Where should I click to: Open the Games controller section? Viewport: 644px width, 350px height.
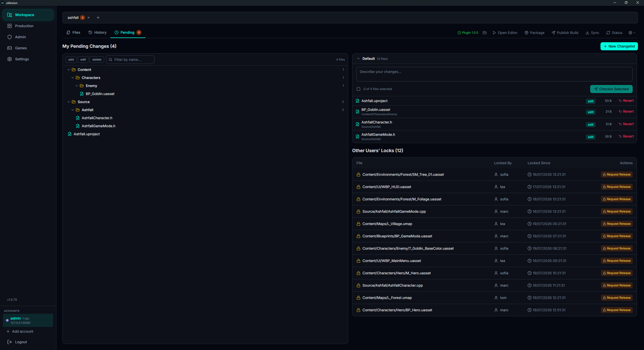tap(28, 48)
